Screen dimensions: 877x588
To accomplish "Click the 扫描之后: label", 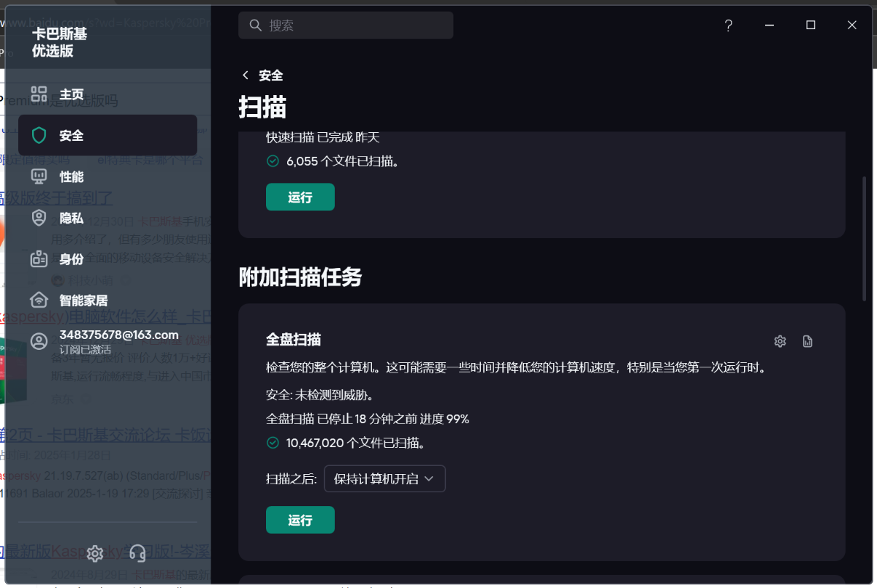I will pyautogui.click(x=291, y=479).
